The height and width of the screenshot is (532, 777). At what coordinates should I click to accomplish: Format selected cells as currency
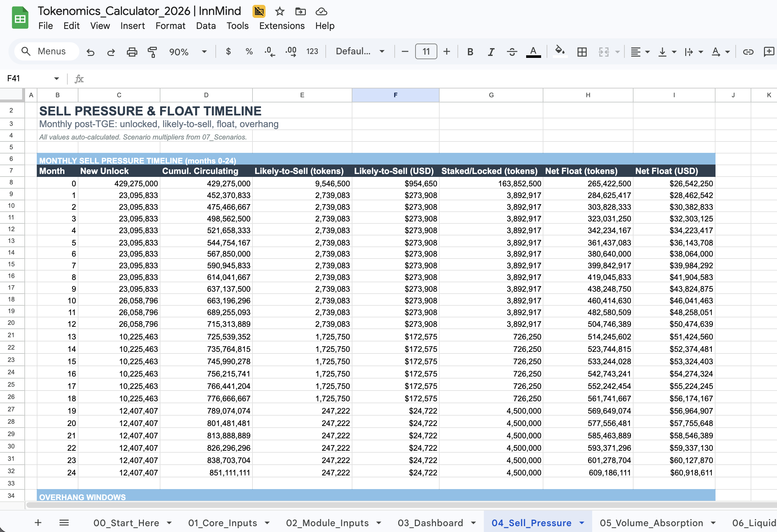point(229,51)
